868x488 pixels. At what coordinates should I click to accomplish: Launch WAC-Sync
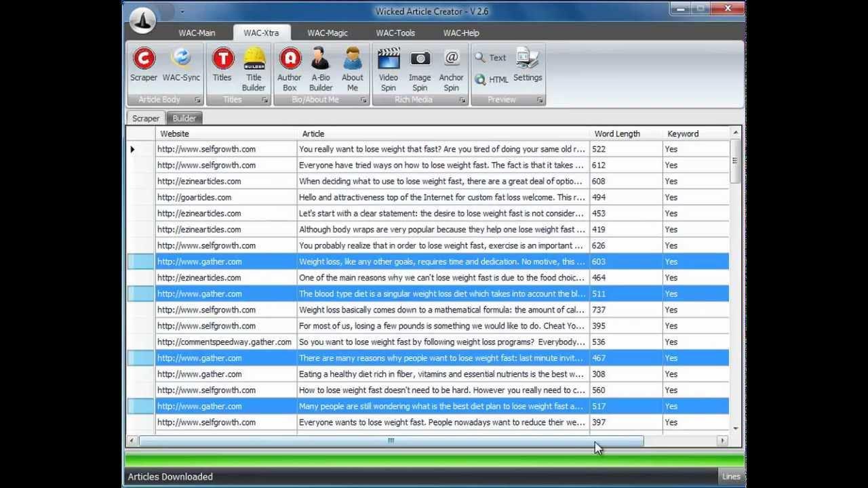pos(181,65)
